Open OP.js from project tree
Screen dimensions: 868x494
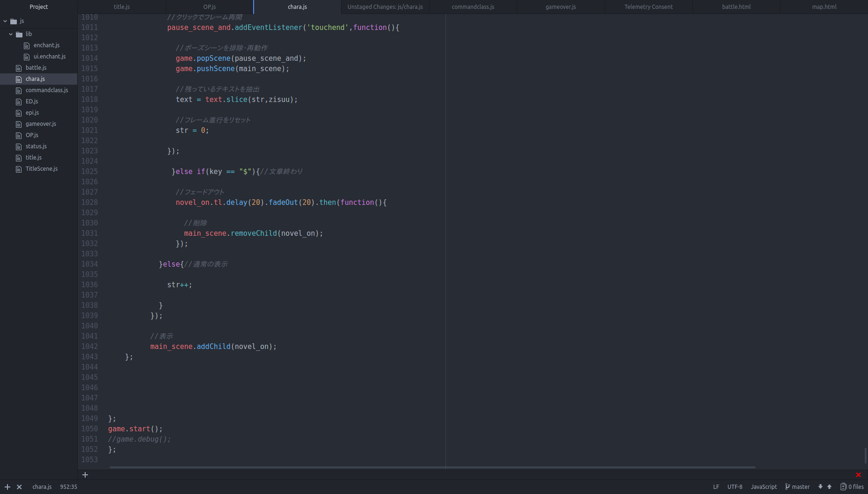(32, 135)
